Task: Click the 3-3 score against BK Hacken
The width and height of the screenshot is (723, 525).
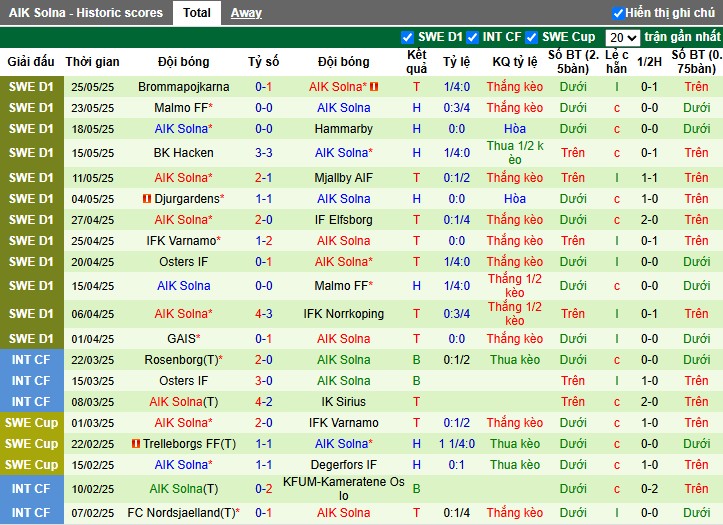Action: click(264, 153)
